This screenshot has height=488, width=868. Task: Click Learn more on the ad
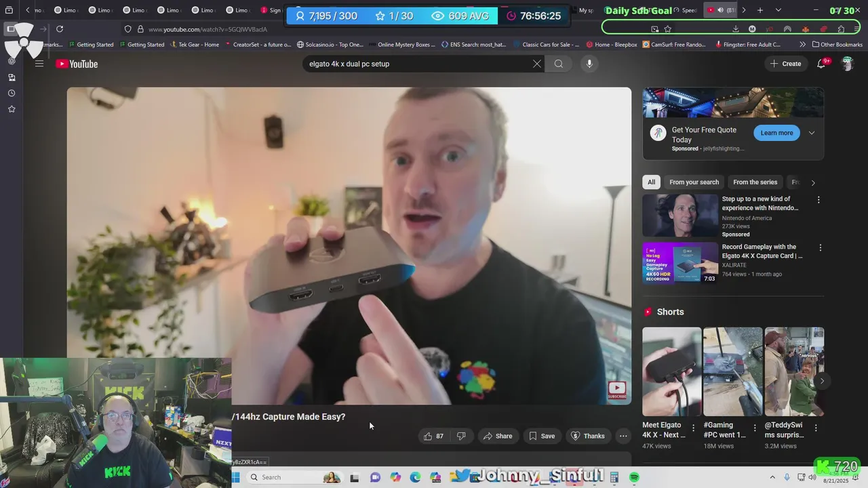[776, 133]
